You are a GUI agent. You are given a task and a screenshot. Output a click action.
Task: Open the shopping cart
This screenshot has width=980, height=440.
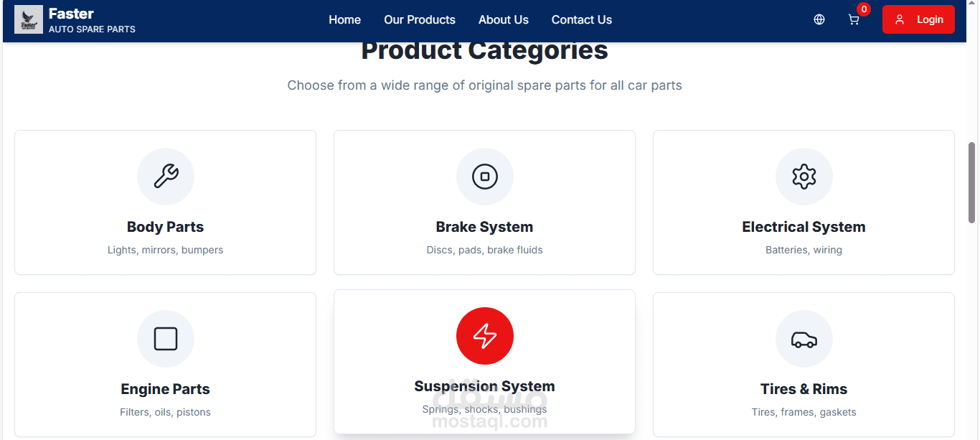[x=854, y=19]
